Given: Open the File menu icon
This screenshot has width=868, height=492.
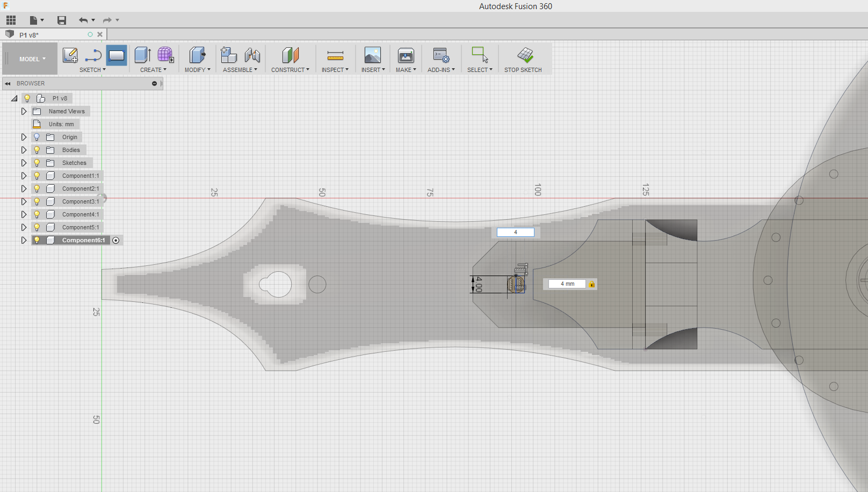Looking at the screenshot, I should point(36,20).
